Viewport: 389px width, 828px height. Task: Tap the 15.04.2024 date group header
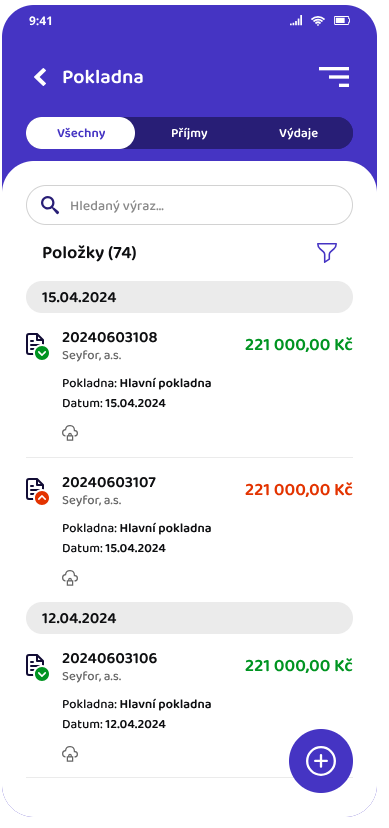(x=189, y=297)
